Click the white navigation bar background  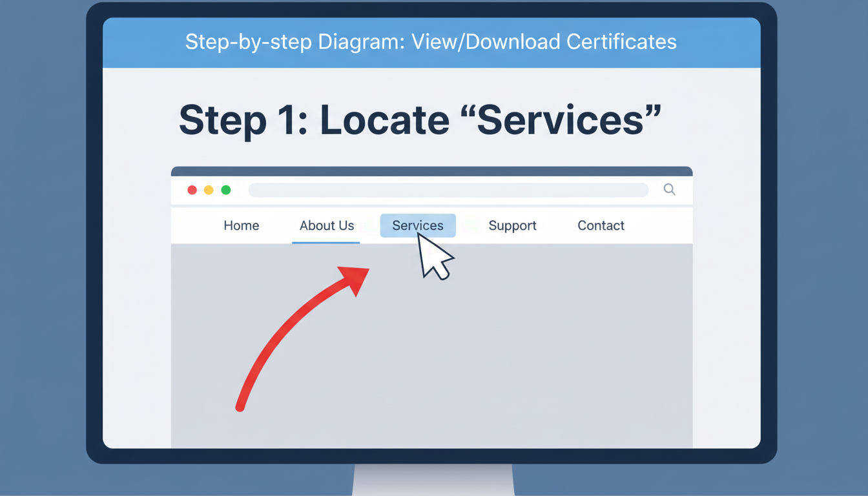coord(659,225)
